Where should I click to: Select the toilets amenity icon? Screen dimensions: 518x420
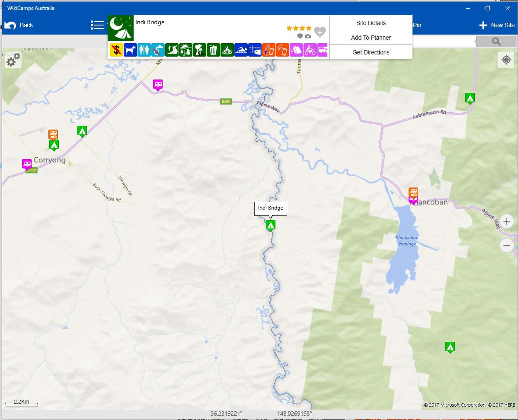pyautogui.click(x=144, y=50)
